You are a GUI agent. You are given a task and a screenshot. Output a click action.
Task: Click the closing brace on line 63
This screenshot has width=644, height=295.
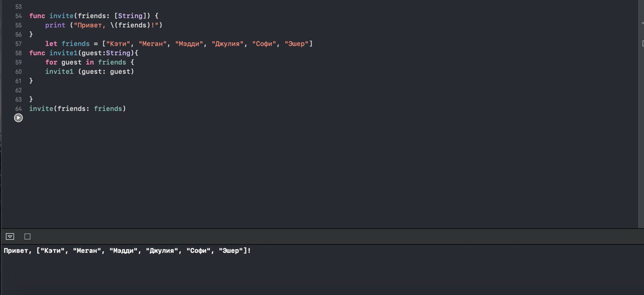tap(31, 100)
